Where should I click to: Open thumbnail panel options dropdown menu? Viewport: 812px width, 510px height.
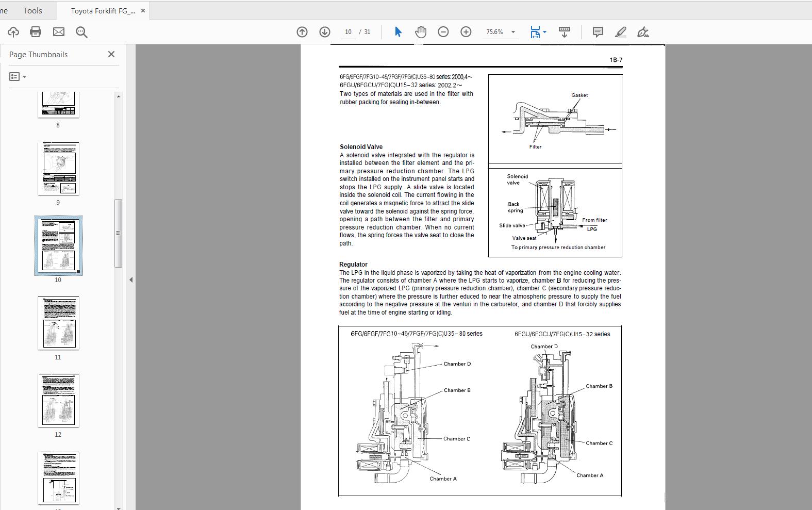pyautogui.click(x=18, y=77)
